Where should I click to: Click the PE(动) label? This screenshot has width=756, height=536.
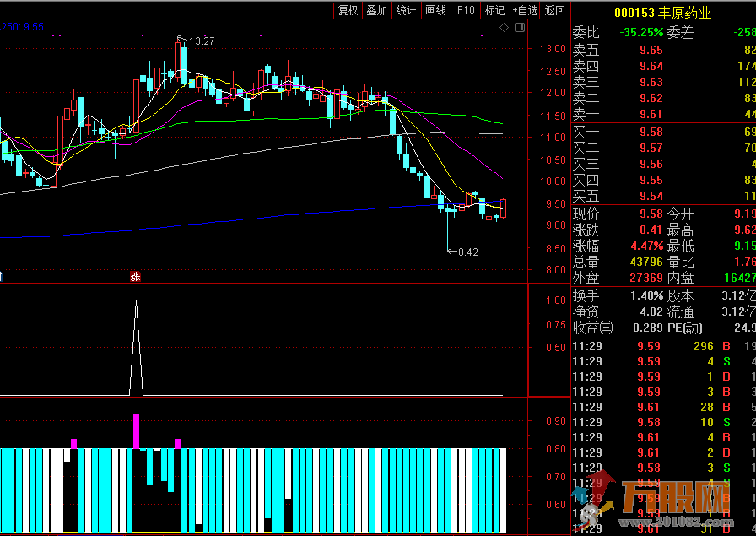684,328
